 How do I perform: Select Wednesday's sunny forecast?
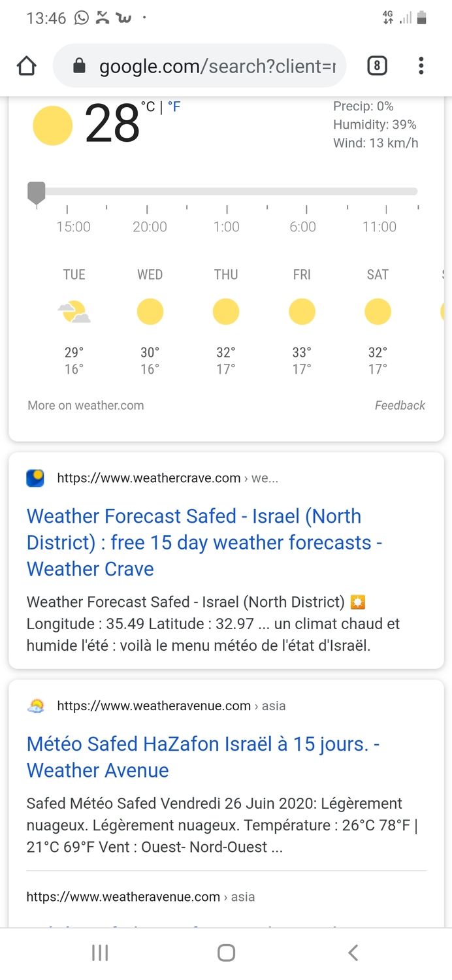click(150, 312)
